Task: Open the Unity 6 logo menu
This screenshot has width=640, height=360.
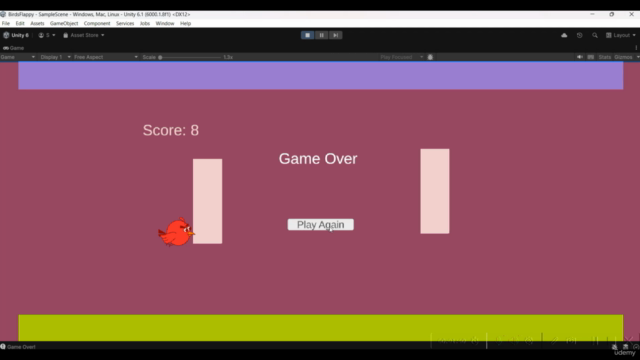Action: pos(16,35)
